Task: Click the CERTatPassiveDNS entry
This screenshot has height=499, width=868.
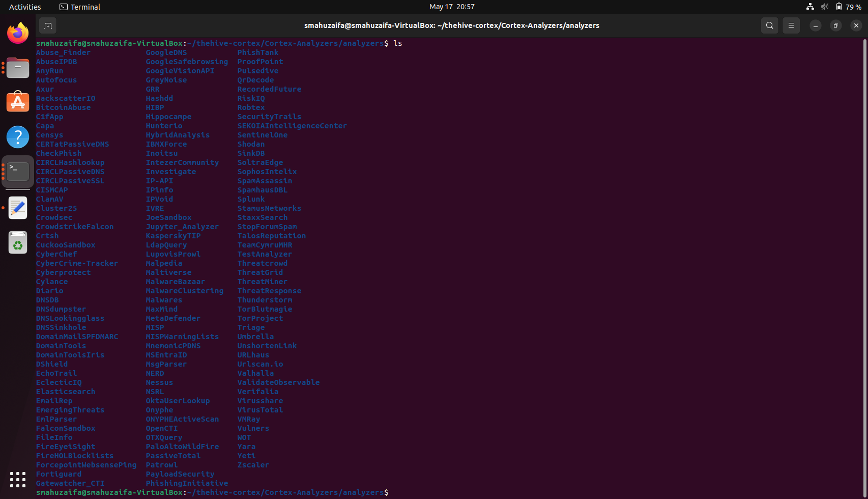Action: [72, 144]
